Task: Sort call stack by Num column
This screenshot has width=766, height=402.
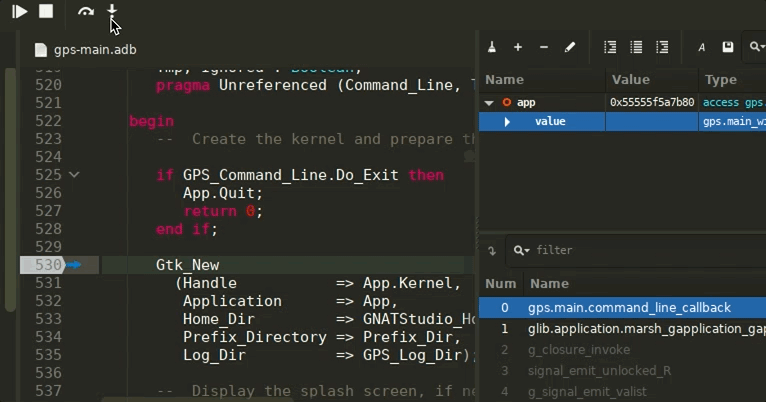Action: click(501, 284)
